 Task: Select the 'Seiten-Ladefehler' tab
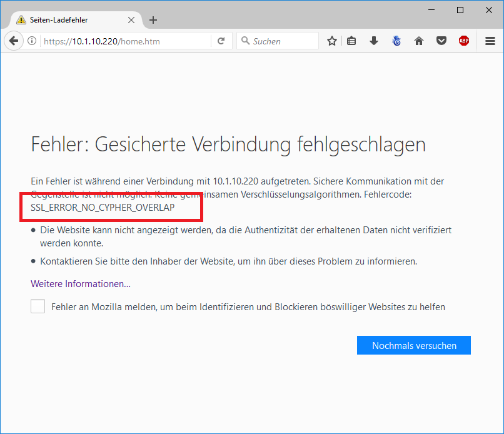coord(69,20)
